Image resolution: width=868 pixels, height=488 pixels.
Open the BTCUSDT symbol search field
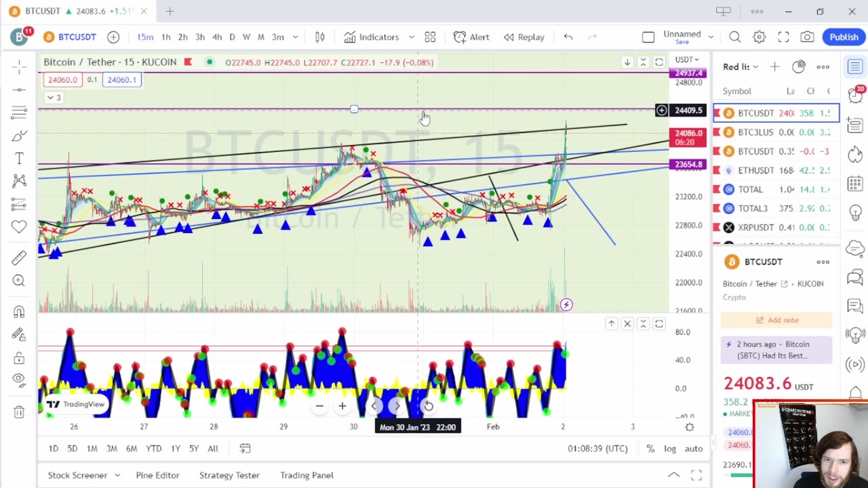tap(70, 37)
